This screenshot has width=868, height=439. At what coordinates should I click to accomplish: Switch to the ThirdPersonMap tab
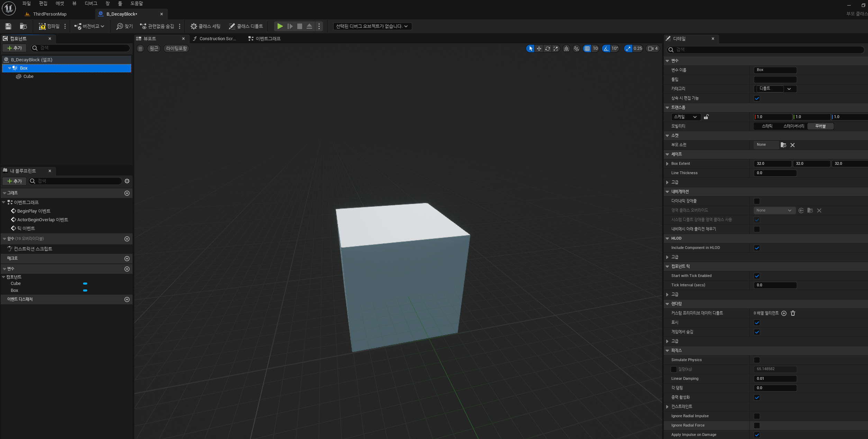coord(50,14)
